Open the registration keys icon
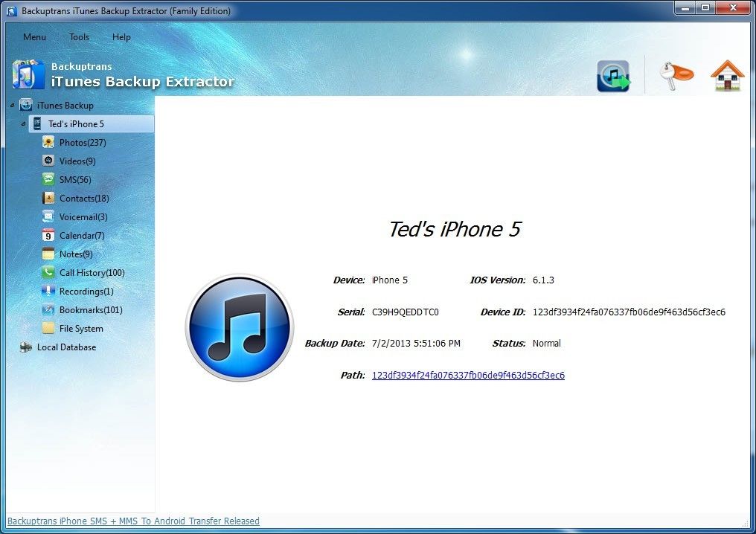 pyautogui.click(x=676, y=76)
